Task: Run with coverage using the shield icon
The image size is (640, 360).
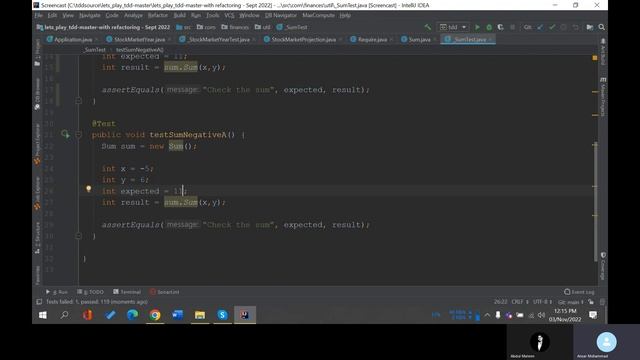Action: 500,27
